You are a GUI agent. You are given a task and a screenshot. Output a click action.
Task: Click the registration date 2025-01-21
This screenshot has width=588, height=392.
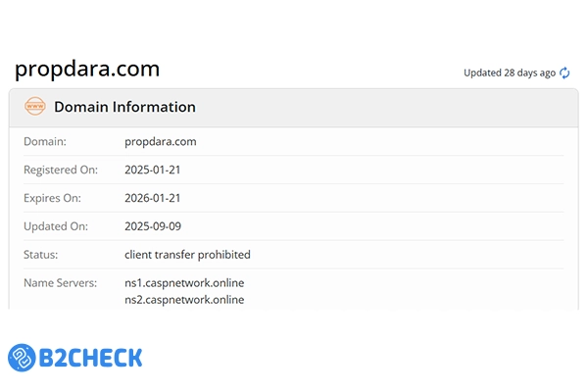[153, 170]
